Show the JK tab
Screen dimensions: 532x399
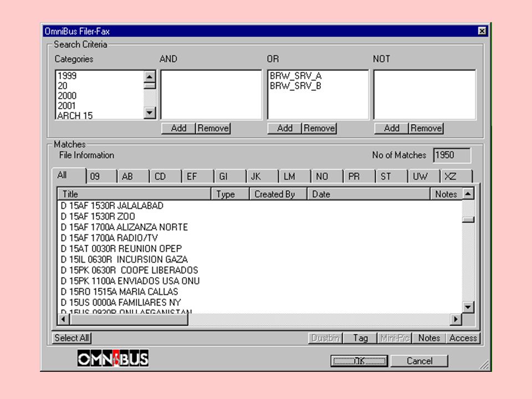click(x=262, y=176)
